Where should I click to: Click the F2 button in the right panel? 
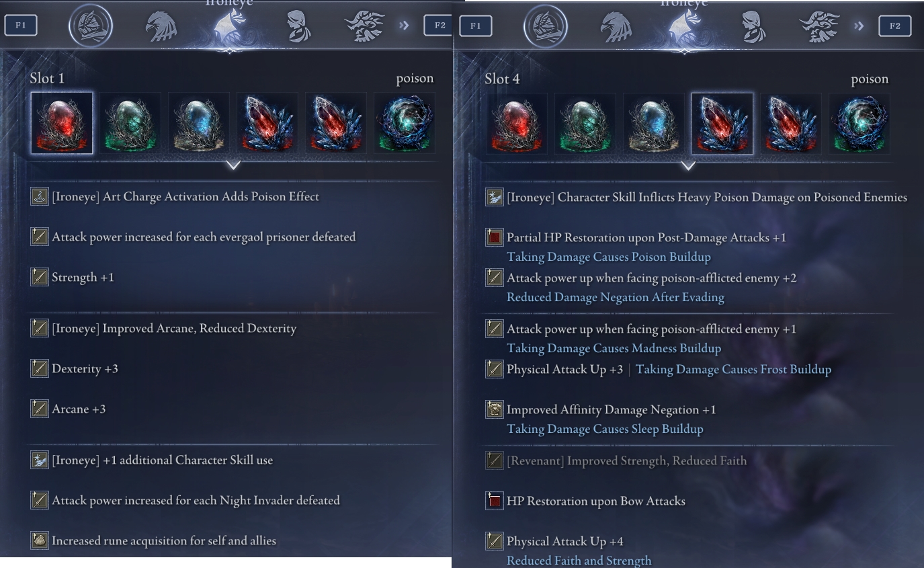pos(895,26)
